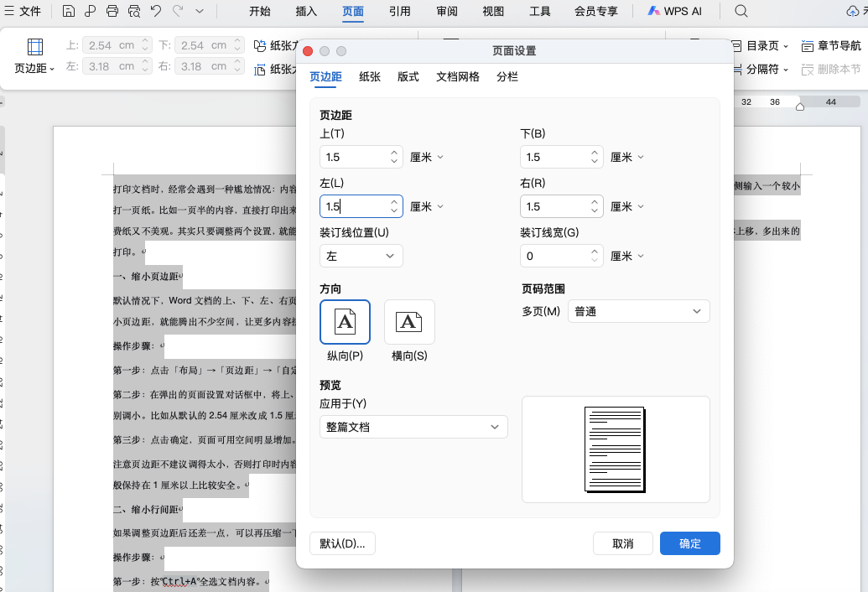The height and width of the screenshot is (592, 868).
Task: Click the 默认(D)... button
Action: (x=342, y=543)
